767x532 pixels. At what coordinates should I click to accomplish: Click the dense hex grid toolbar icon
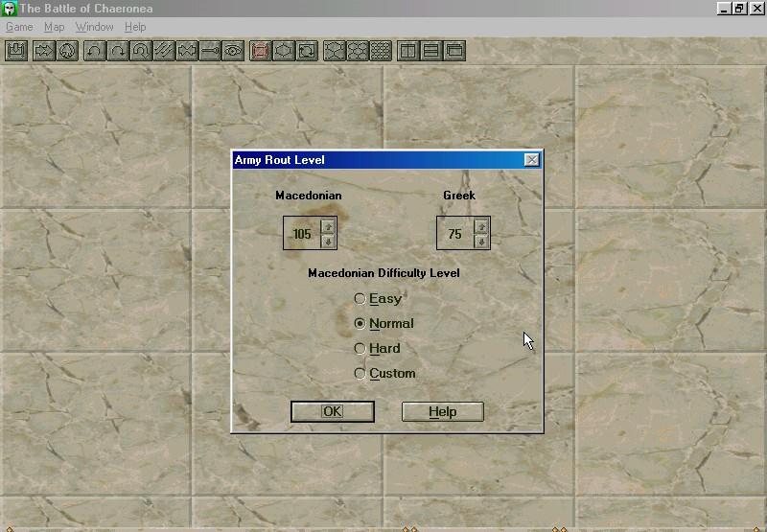coord(381,50)
